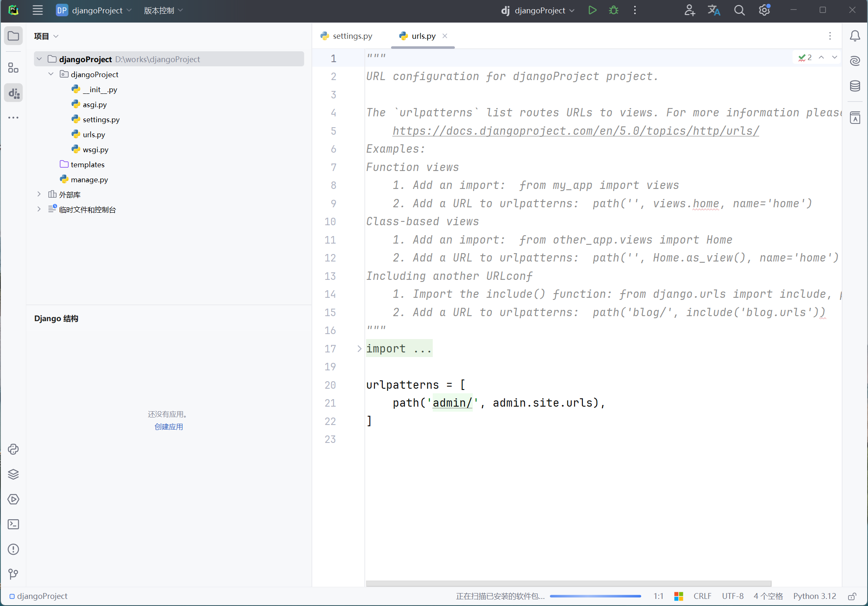
Task: Open editor tab options vertical dots
Action: point(830,36)
